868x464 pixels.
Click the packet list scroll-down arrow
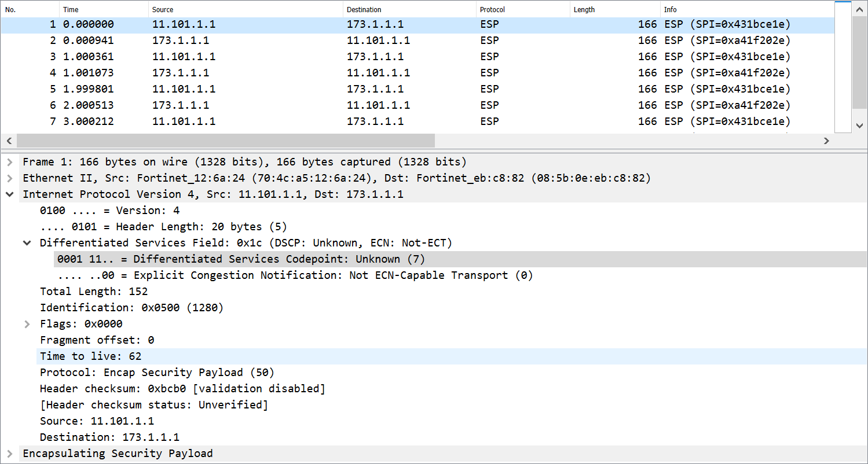(x=859, y=126)
